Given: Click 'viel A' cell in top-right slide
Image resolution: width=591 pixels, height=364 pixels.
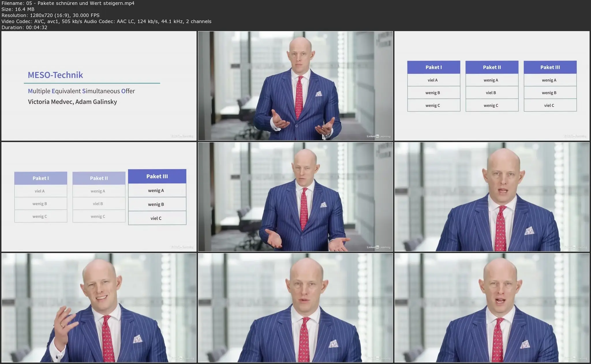Looking at the screenshot, I should tap(433, 80).
